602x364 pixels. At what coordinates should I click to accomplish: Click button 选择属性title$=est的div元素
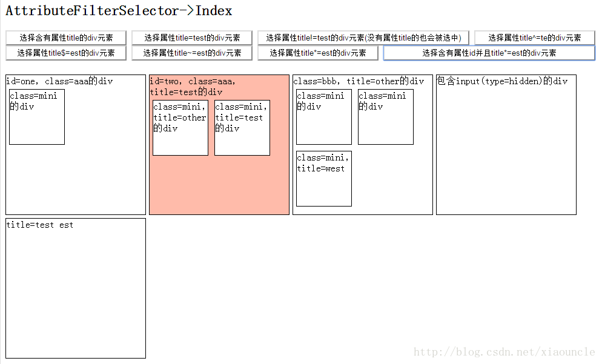(66, 53)
